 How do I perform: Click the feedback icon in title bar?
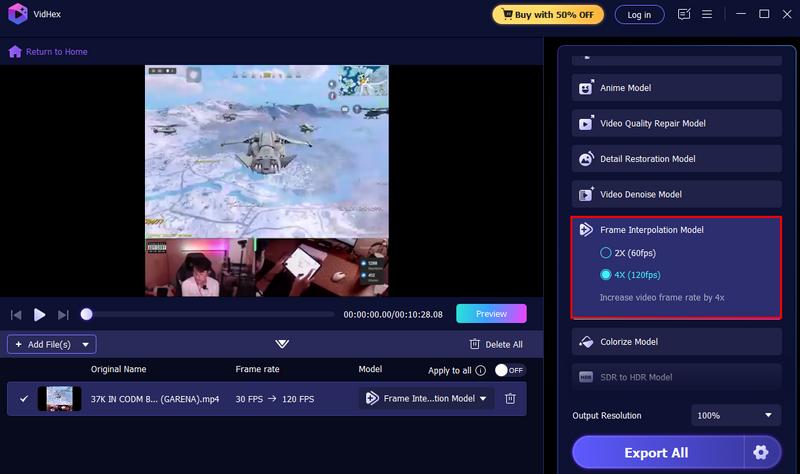(684, 14)
